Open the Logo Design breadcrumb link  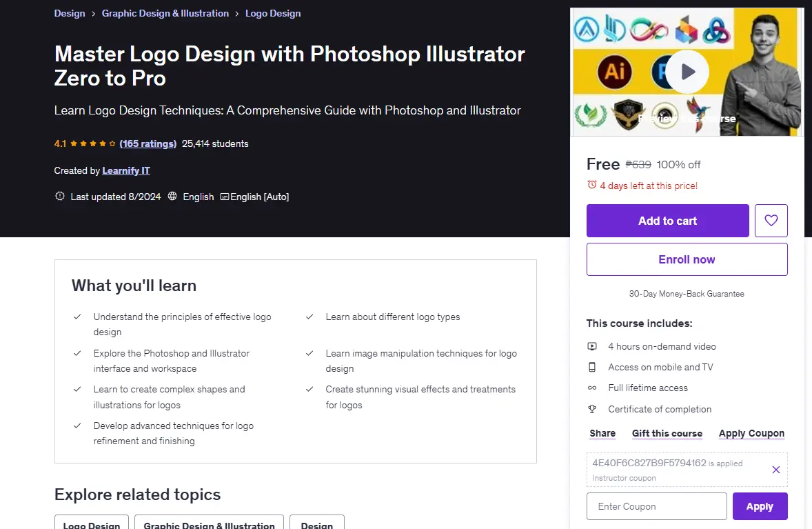tap(273, 14)
